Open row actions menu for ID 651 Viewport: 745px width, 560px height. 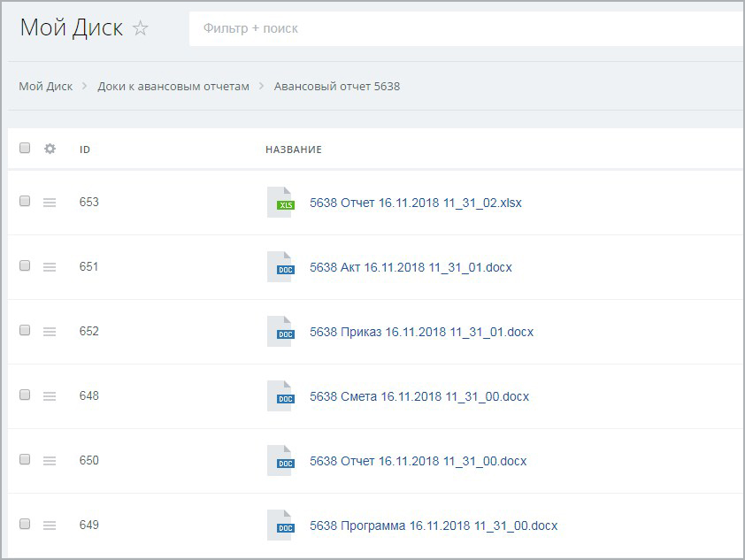tap(50, 267)
